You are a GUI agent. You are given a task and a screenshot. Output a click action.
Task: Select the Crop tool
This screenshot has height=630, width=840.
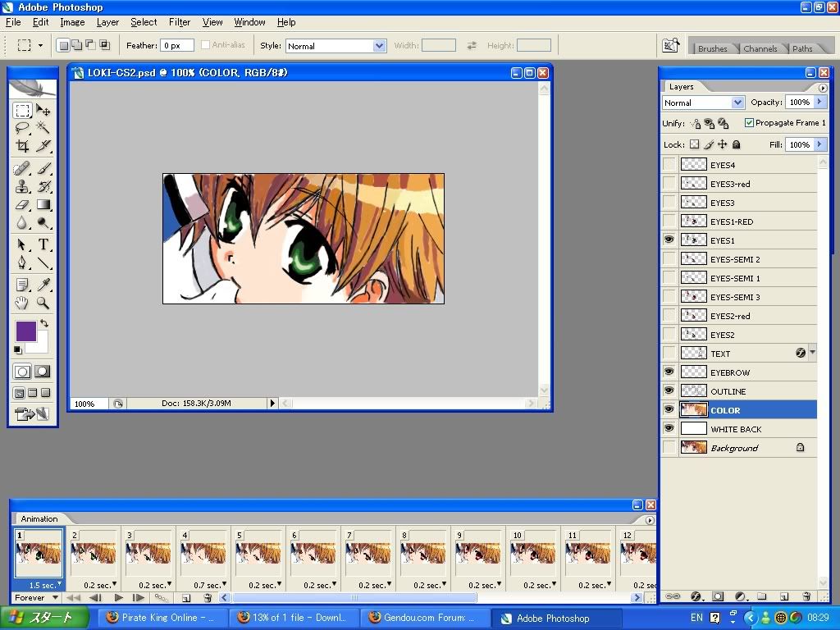click(23, 146)
